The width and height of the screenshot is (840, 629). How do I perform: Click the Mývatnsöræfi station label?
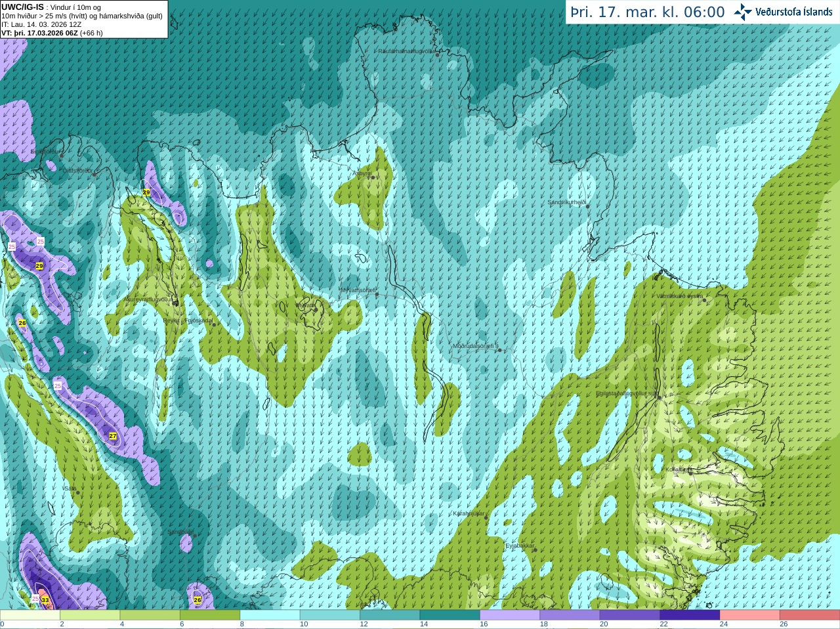tap(358, 290)
